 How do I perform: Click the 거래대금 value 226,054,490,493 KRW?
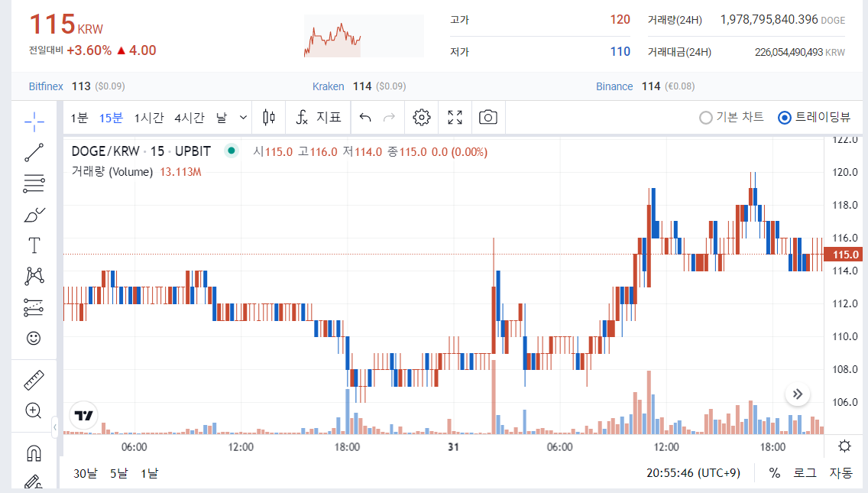[800, 52]
